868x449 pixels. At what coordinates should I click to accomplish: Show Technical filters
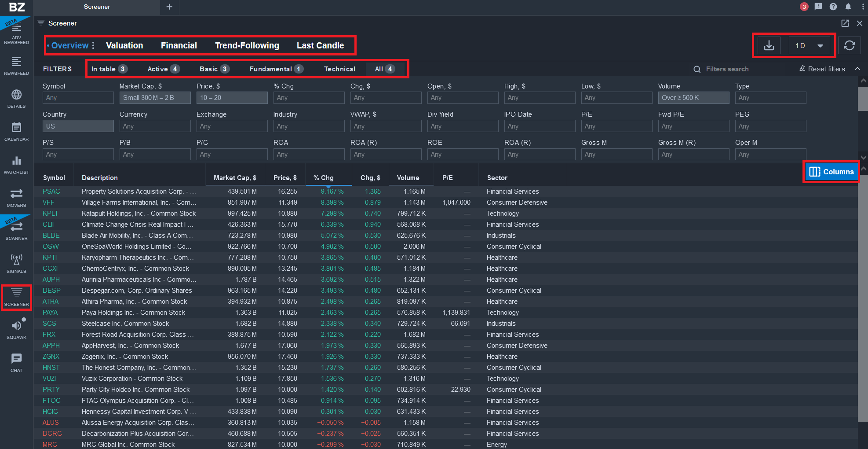click(339, 69)
